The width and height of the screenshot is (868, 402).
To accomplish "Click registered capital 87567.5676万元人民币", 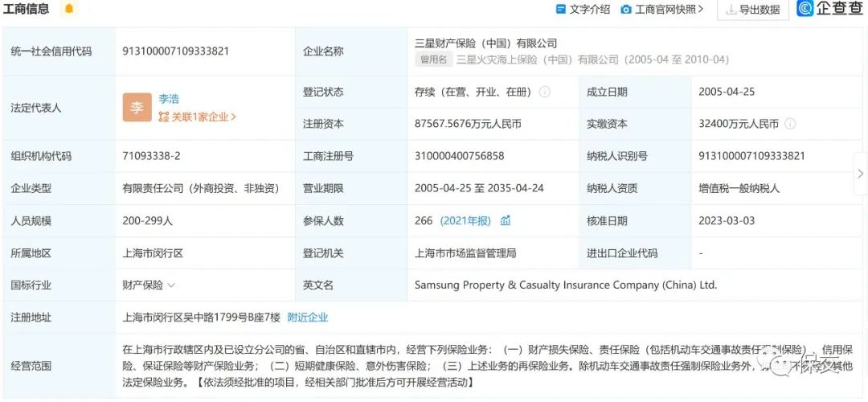I will (468, 124).
